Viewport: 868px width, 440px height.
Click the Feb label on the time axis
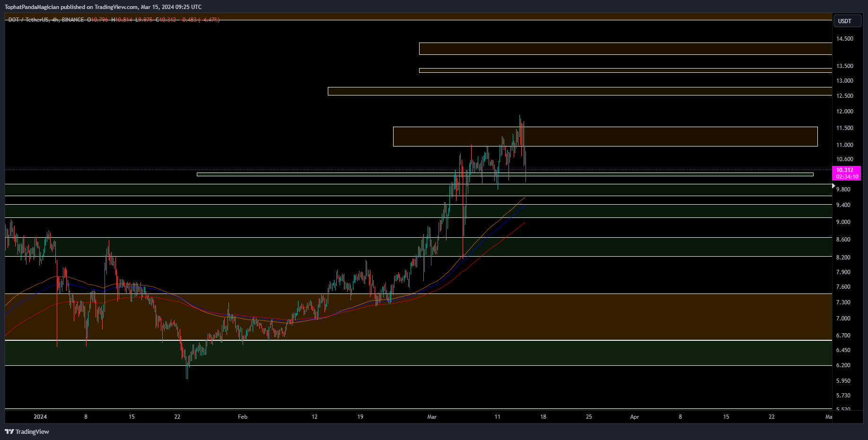[243, 417]
